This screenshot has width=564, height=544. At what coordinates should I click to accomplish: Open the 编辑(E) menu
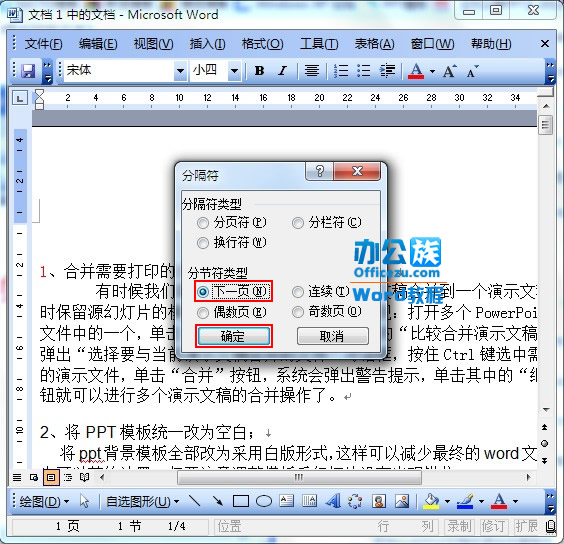(98, 44)
